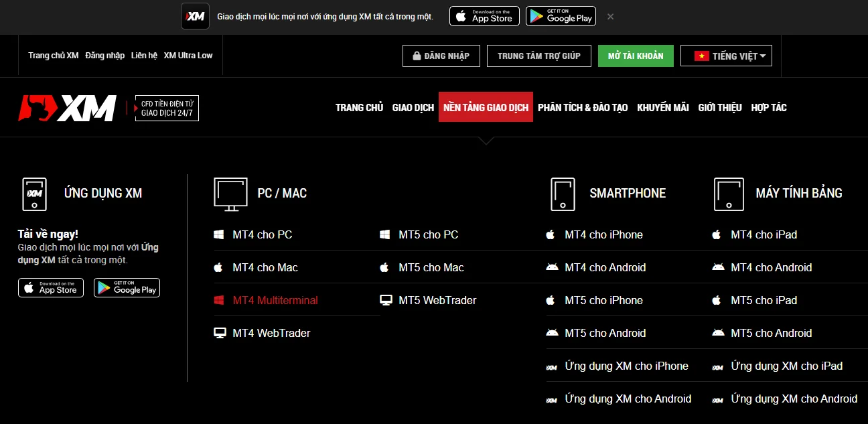Click PC / MAC heading

[x=282, y=193]
